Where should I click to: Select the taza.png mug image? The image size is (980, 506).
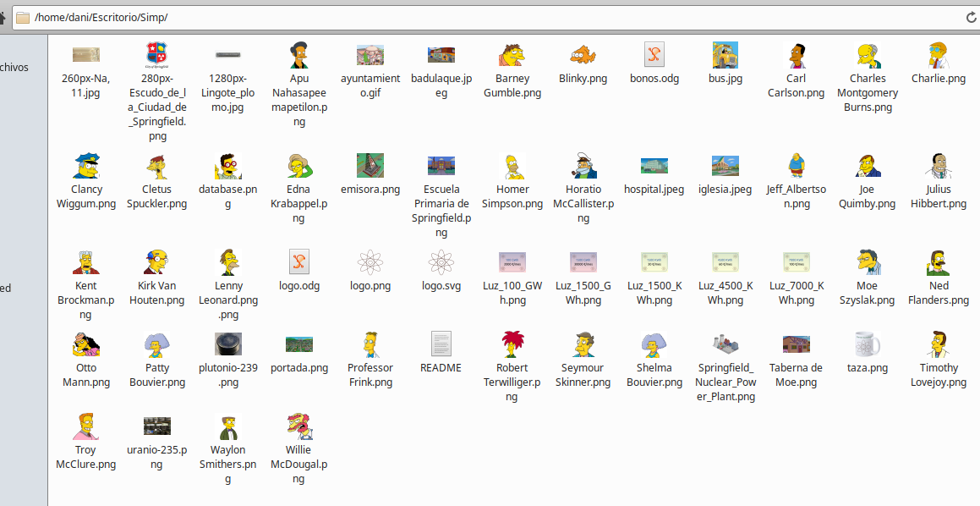pyautogui.click(x=868, y=344)
